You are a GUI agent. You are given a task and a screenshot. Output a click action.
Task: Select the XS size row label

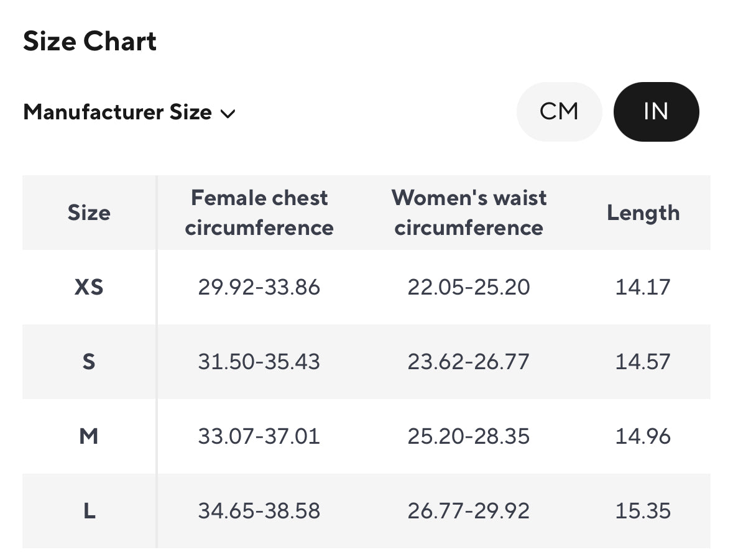click(89, 287)
